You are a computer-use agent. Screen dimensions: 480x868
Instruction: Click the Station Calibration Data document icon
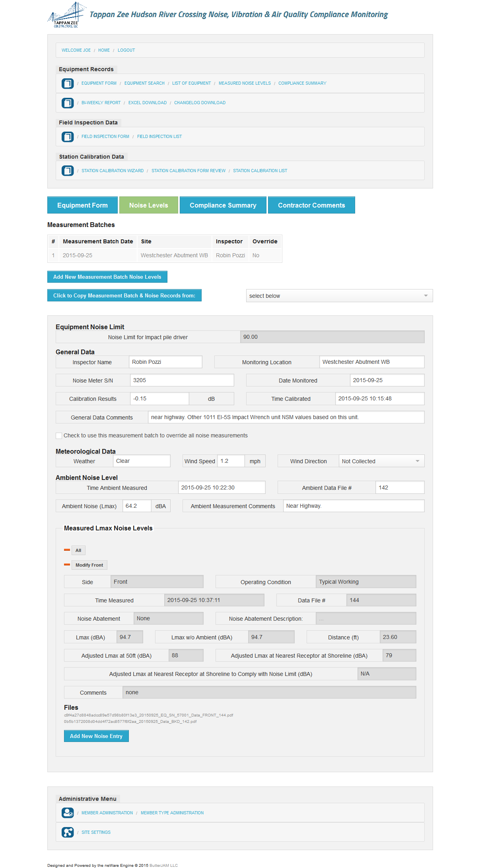tap(68, 171)
